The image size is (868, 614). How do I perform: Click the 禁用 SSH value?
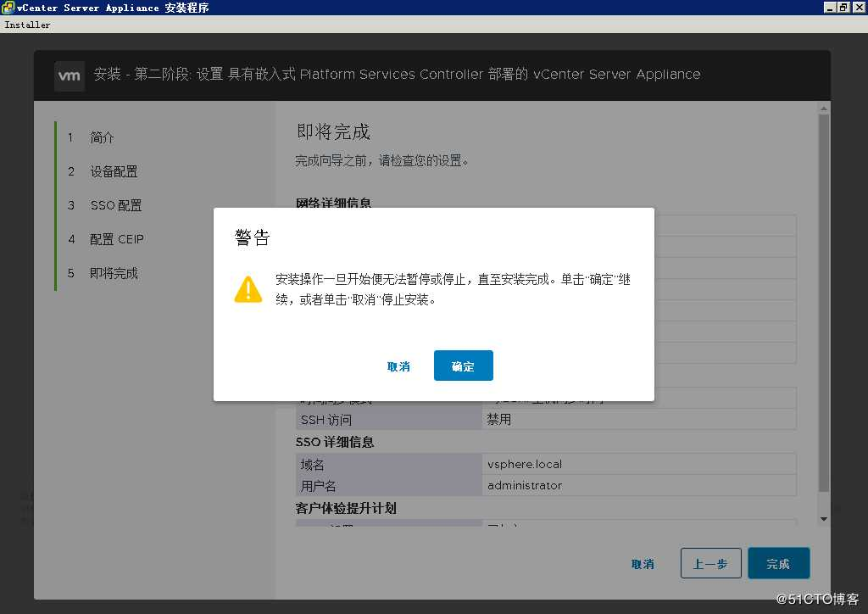tap(498, 420)
